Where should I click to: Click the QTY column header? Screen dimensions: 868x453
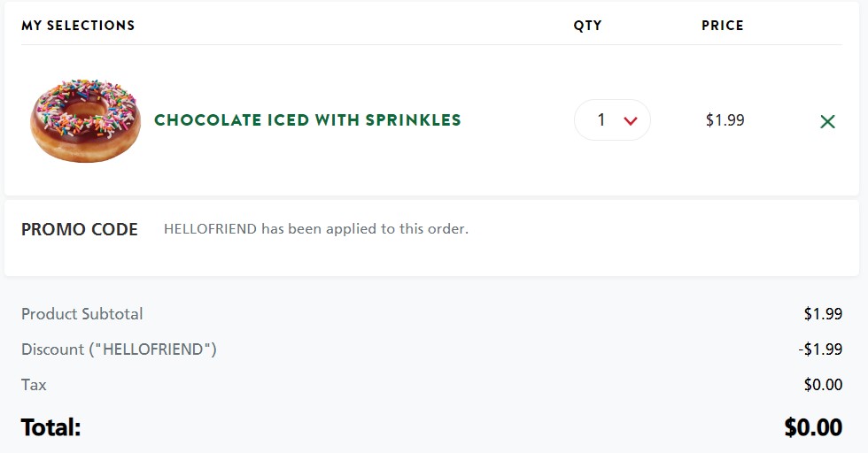pyautogui.click(x=587, y=26)
